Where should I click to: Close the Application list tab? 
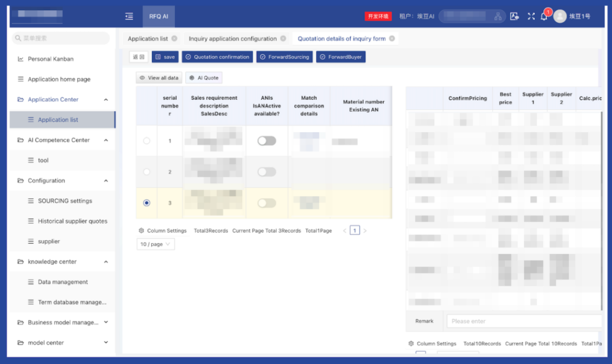pos(175,38)
